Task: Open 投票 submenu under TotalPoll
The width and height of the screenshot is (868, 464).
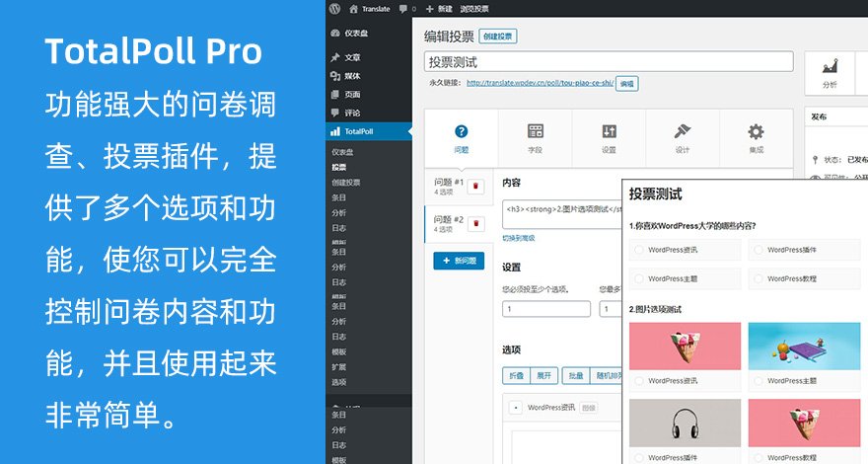Action: coord(339,167)
